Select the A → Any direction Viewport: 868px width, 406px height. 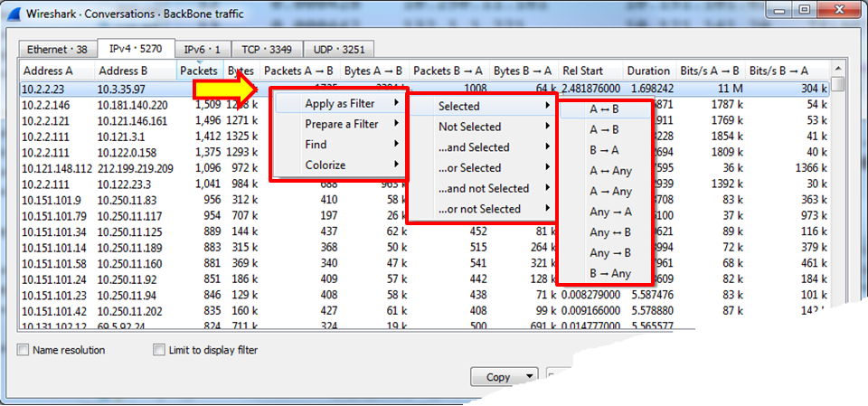pos(605,191)
